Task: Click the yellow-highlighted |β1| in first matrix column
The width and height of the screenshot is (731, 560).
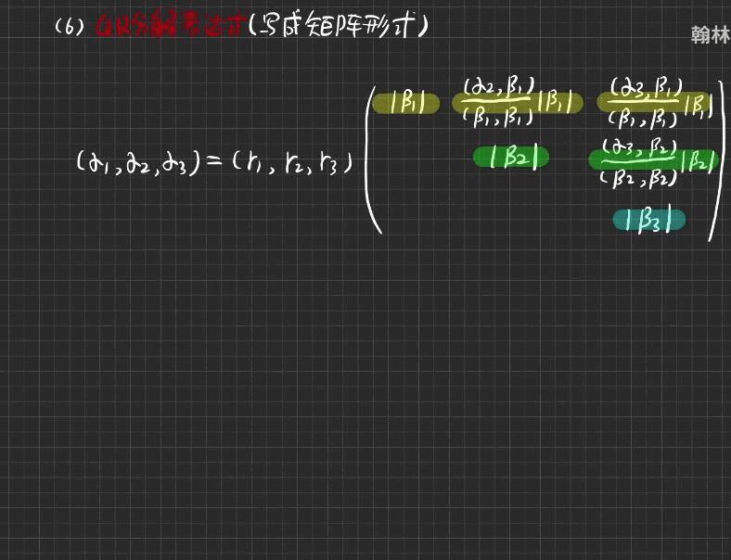Action: [405, 103]
